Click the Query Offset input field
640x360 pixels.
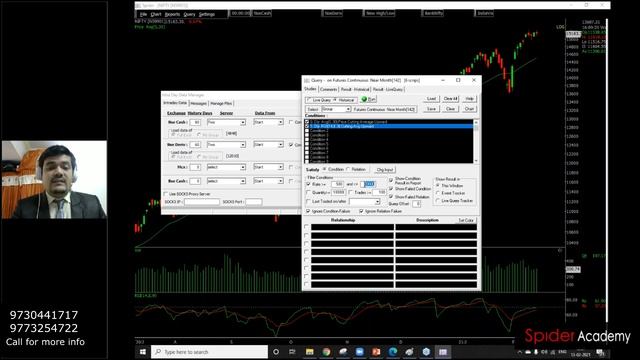coord(416,204)
